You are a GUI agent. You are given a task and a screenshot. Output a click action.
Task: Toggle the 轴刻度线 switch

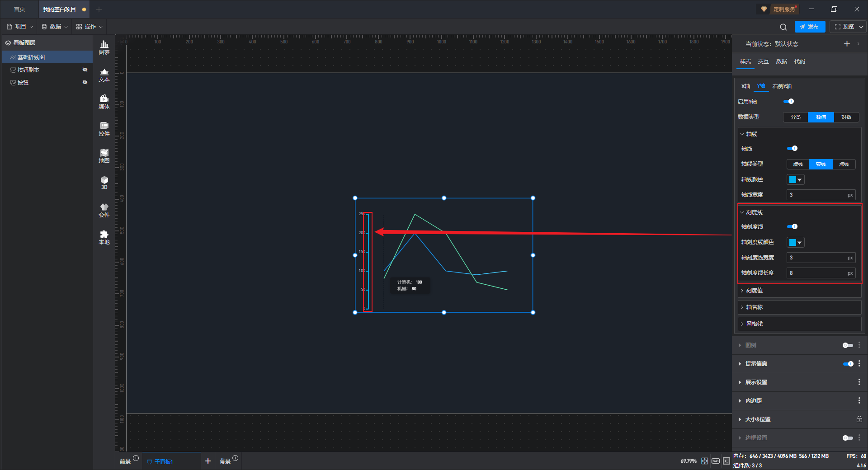coord(793,227)
